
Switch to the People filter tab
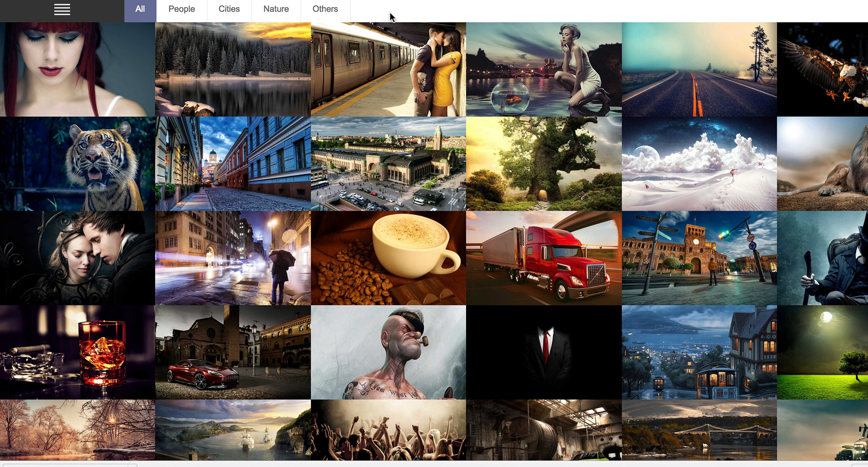[x=181, y=11]
